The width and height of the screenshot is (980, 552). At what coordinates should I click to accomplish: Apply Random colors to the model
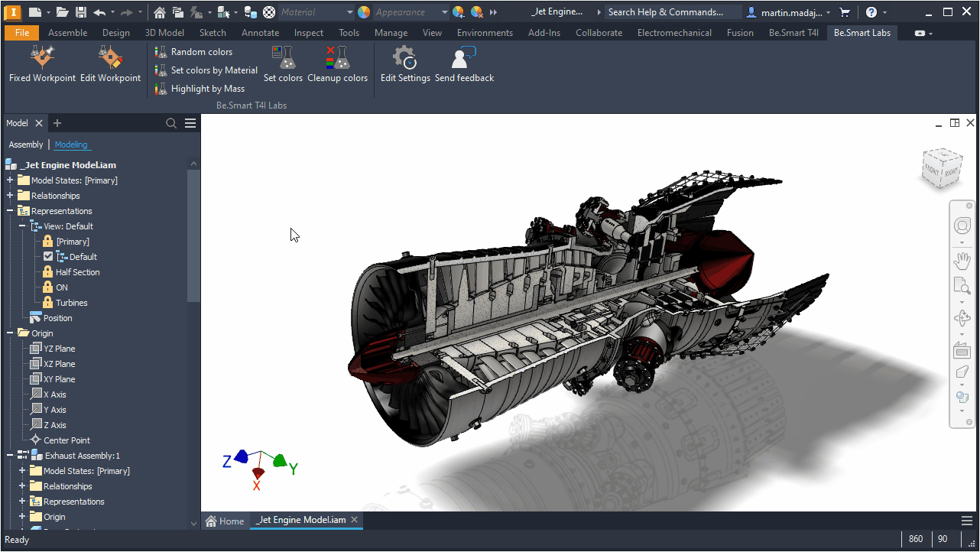(x=201, y=52)
